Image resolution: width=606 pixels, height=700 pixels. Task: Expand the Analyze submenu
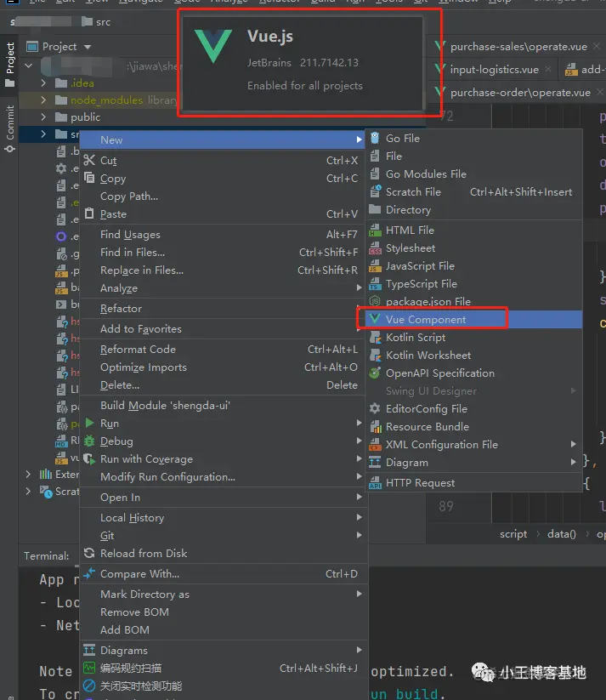pos(224,288)
